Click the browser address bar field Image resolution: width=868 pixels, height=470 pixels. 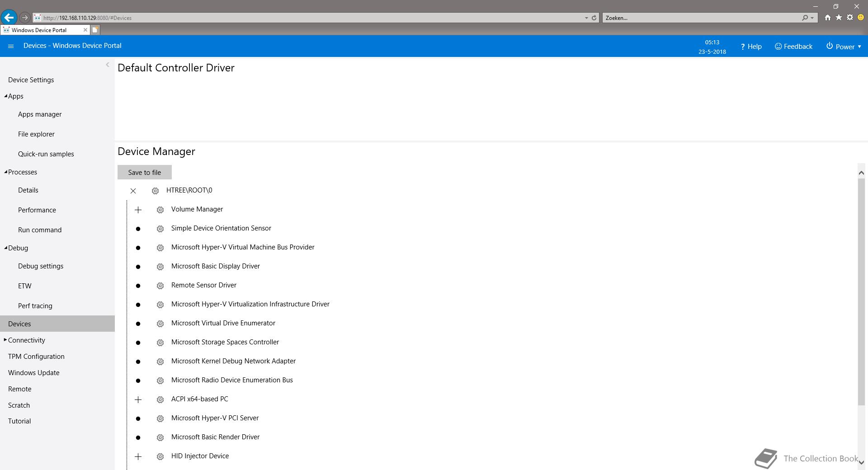tap(307, 18)
